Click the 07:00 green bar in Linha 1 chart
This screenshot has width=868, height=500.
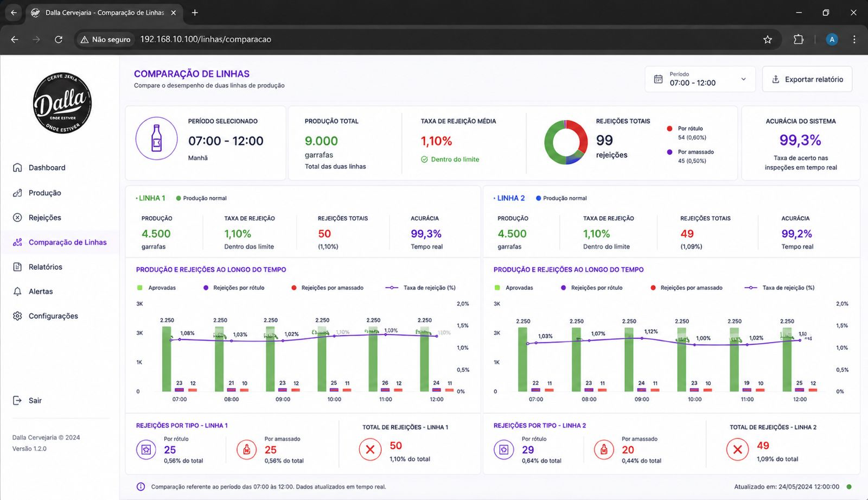click(167, 359)
